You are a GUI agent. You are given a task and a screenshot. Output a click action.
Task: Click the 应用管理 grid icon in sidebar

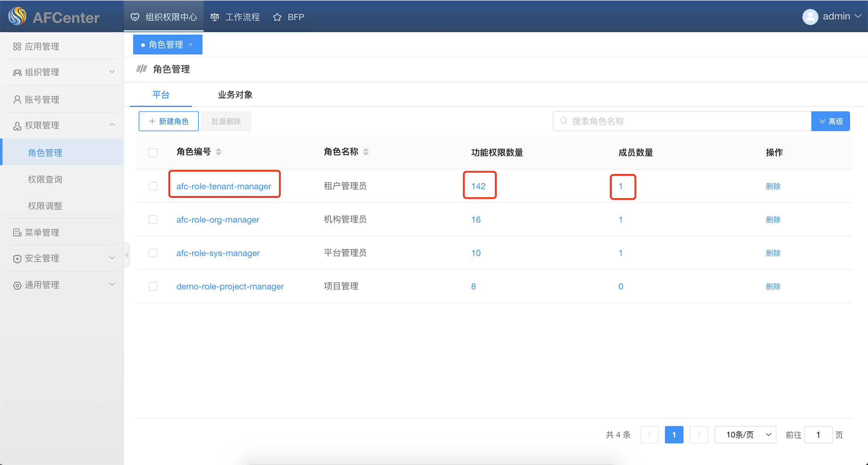tap(17, 47)
